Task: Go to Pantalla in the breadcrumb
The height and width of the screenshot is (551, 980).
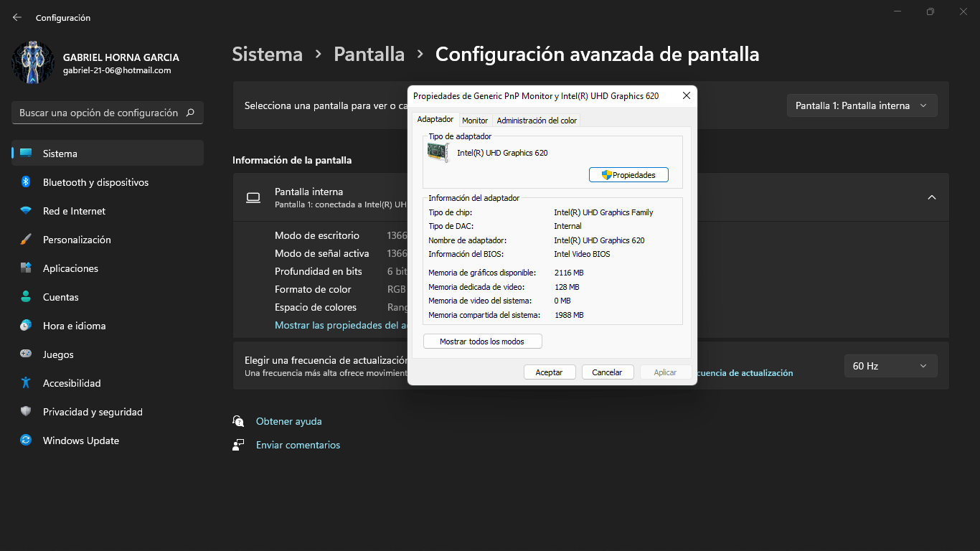Action: point(369,54)
